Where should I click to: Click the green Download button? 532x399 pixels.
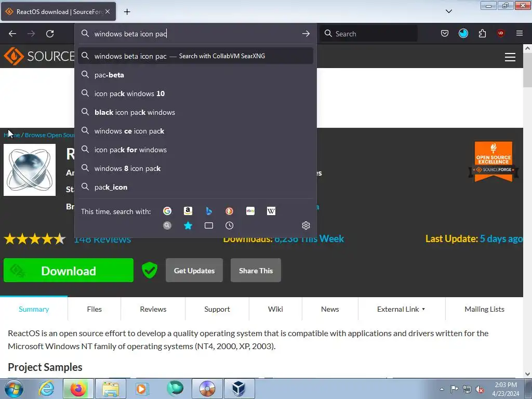69,270
